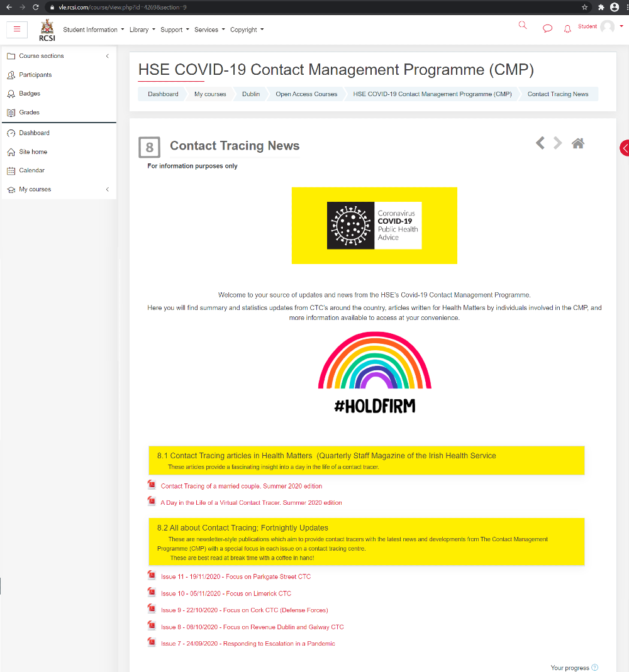Viewport: 629px width, 672px height.
Task: Click the HSE COVID-19 Contact Management Programme breadcrumb
Action: 432,94
